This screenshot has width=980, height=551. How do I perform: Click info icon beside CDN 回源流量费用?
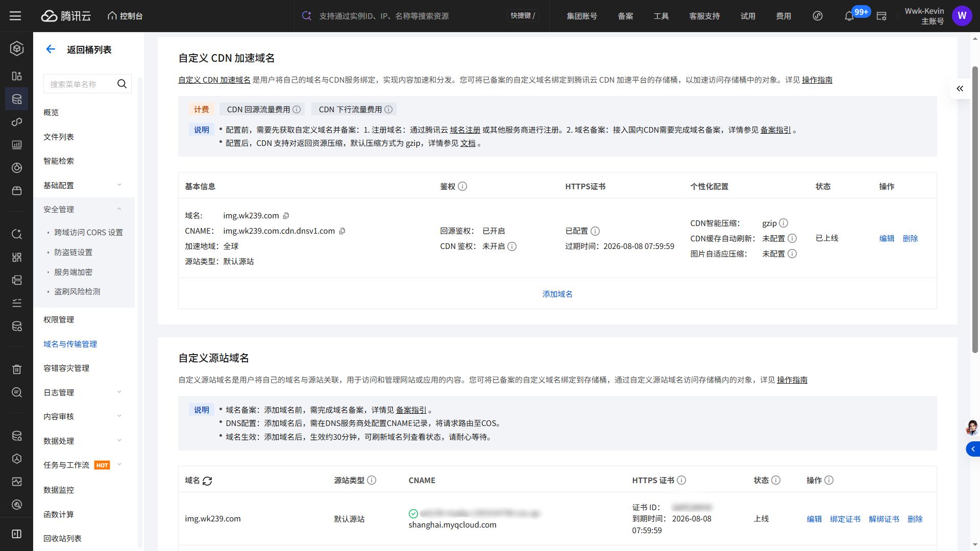[297, 110]
